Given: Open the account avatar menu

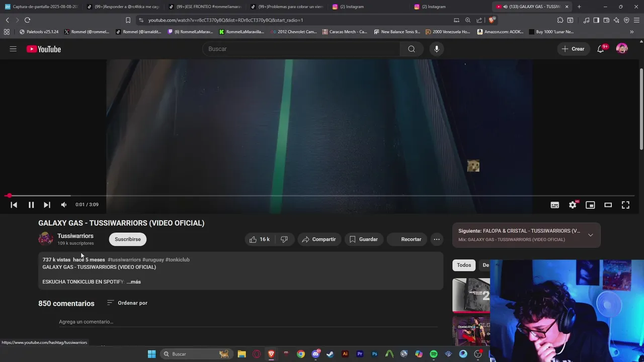Looking at the screenshot, I should (x=622, y=49).
